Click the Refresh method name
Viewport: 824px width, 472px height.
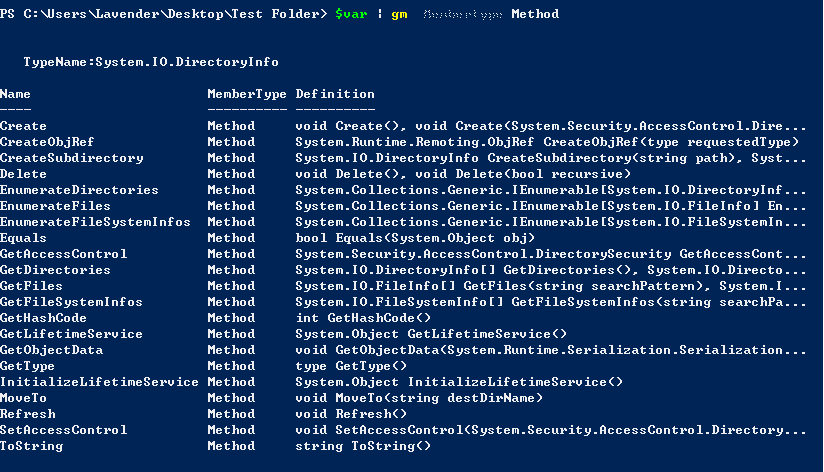28,414
